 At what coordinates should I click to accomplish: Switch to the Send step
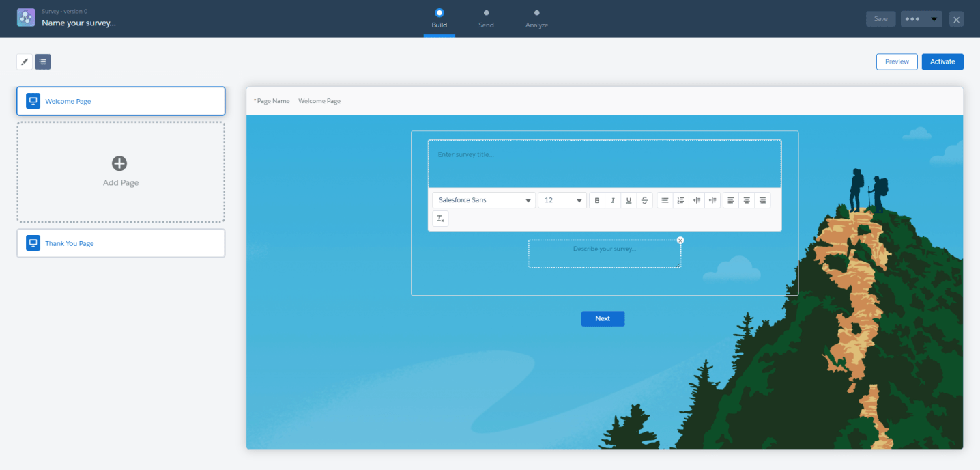[486, 18]
